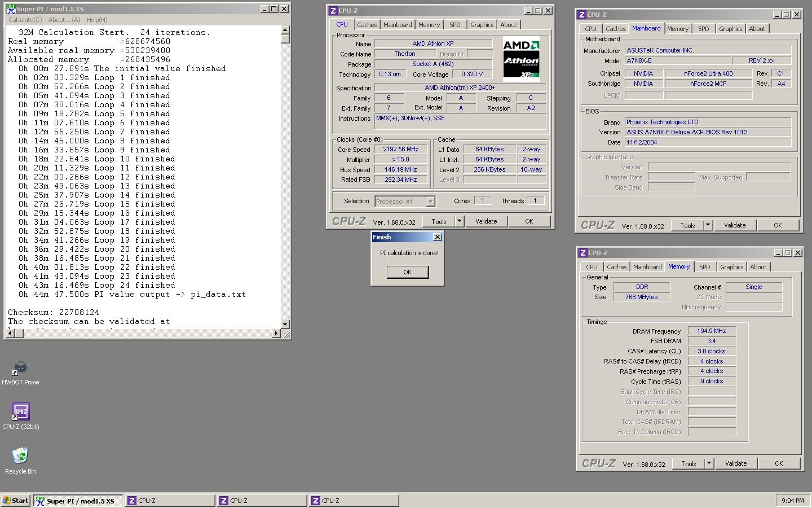Click OK button in Memory window
This screenshot has width=812, height=508.
click(x=779, y=463)
